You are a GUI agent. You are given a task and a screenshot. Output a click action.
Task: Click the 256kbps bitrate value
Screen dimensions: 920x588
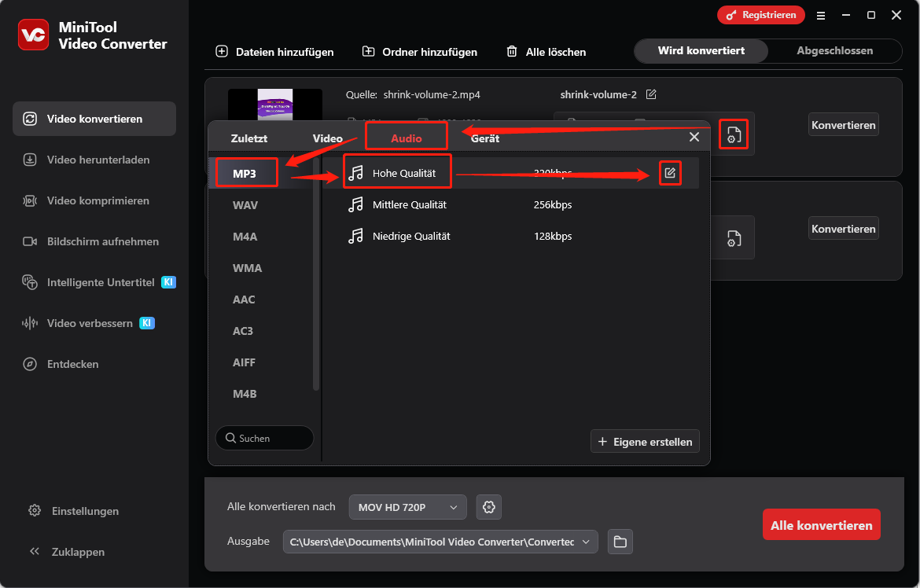(x=553, y=205)
